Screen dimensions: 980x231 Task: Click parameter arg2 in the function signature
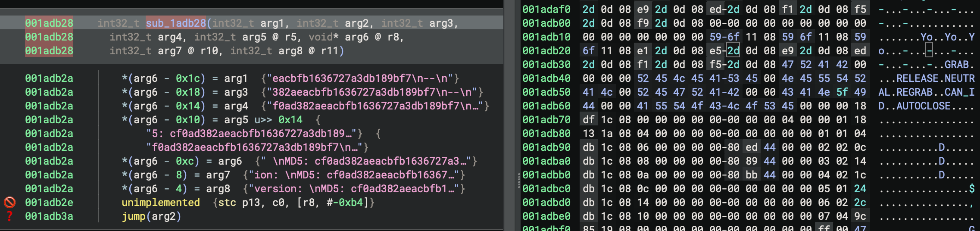point(356,23)
